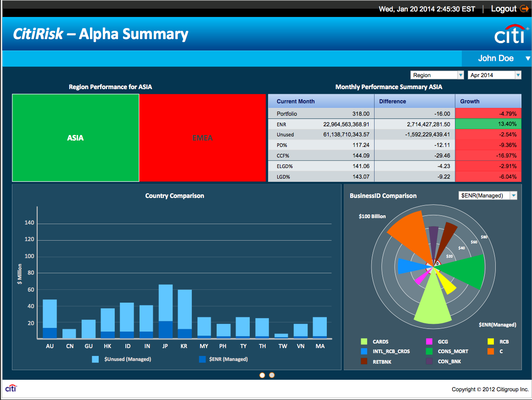Click the CitiRisk – Alpha Summary title
Image resolution: width=532 pixels, height=400 pixels.
click(x=101, y=34)
